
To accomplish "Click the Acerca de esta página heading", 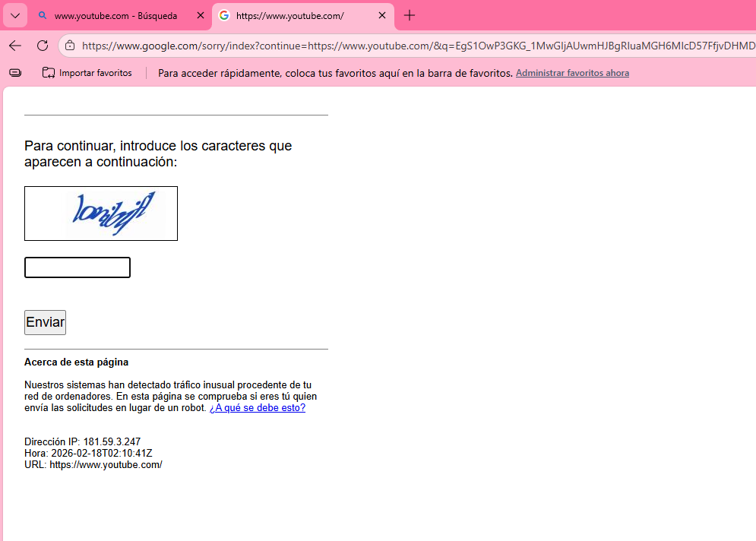I will pyautogui.click(x=76, y=362).
